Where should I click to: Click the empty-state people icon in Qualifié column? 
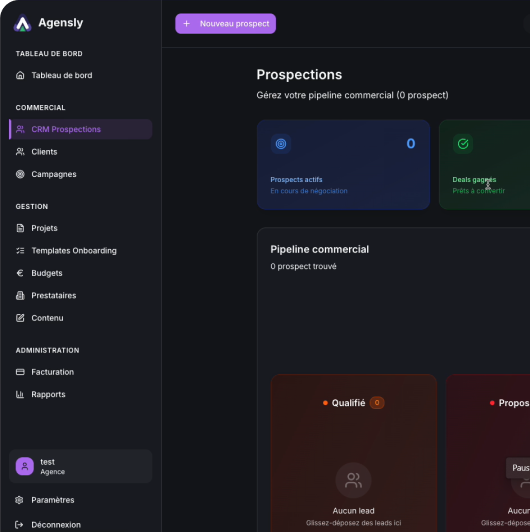pyautogui.click(x=354, y=480)
